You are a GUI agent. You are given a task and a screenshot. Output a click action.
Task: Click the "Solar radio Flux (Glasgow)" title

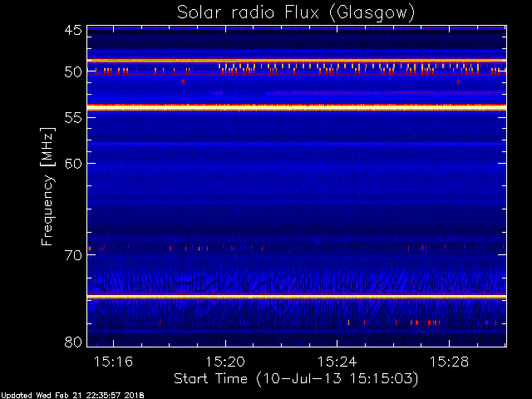click(295, 12)
